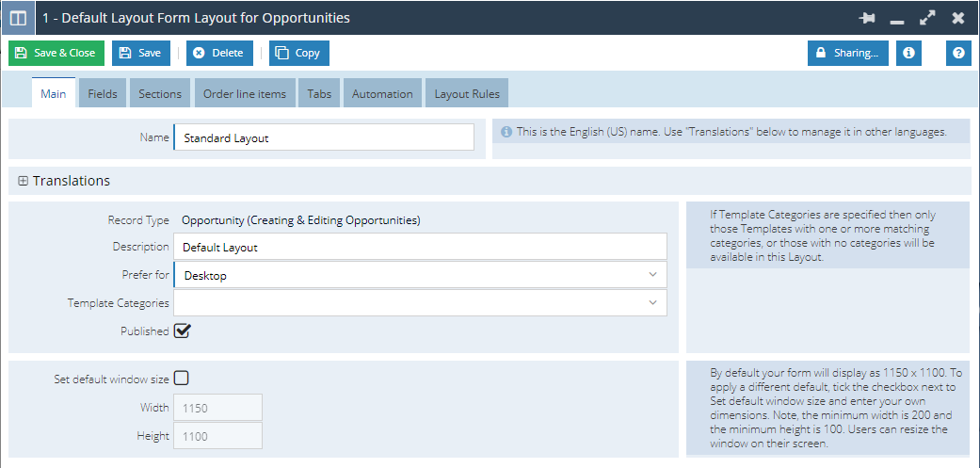Screen dimensions: 980x468
Task: Minimize the layout form window
Action: (x=897, y=22)
